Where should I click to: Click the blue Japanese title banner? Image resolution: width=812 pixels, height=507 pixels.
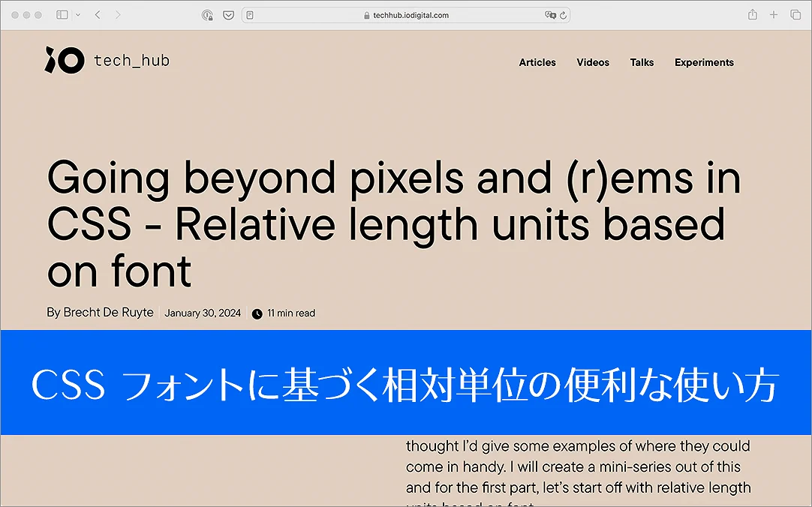click(406, 382)
